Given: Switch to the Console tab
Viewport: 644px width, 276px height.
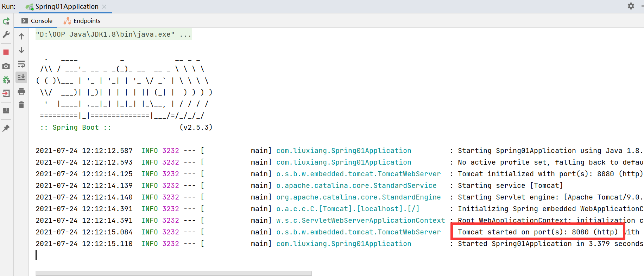Looking at the screenshot, I should click(x=37, y=21).
